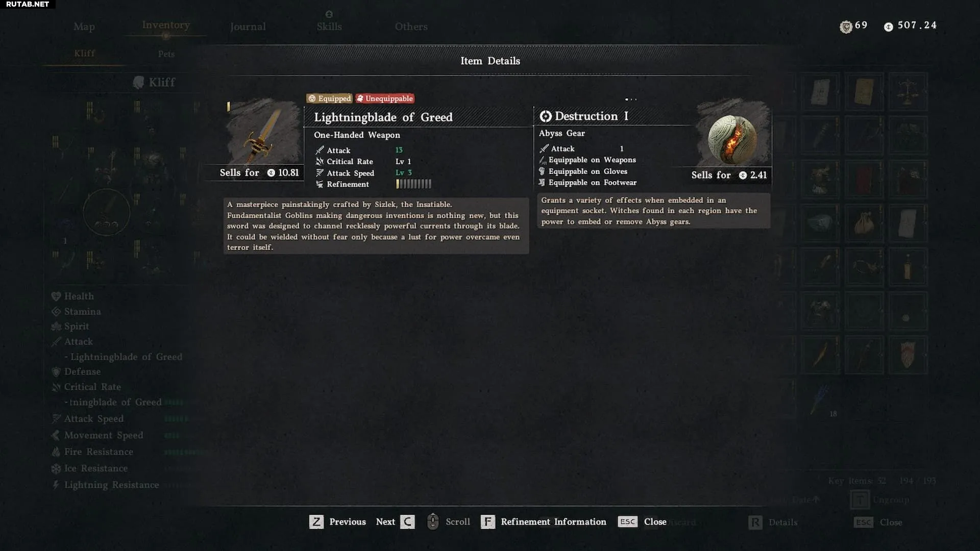Viewport: 980px width, 551px height.
Task: Click the Destruction I abyss gear orb image
Action: (733, 139)
